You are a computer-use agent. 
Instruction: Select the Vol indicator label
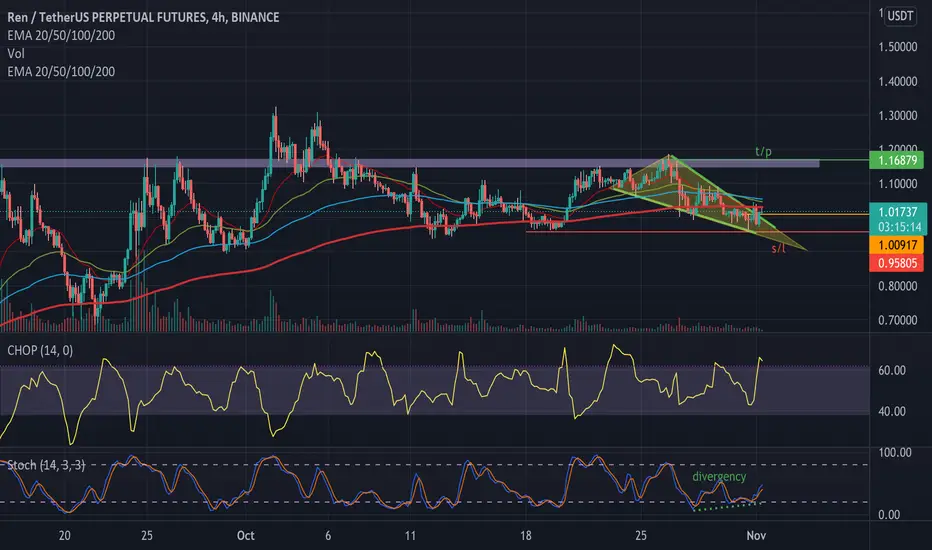[x=16, y=54]
